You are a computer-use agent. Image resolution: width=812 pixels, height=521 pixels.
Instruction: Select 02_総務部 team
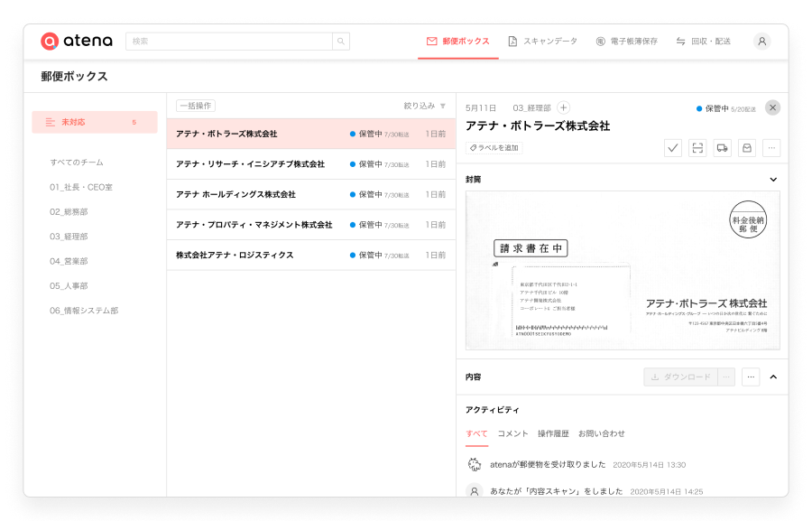[69, 211]
